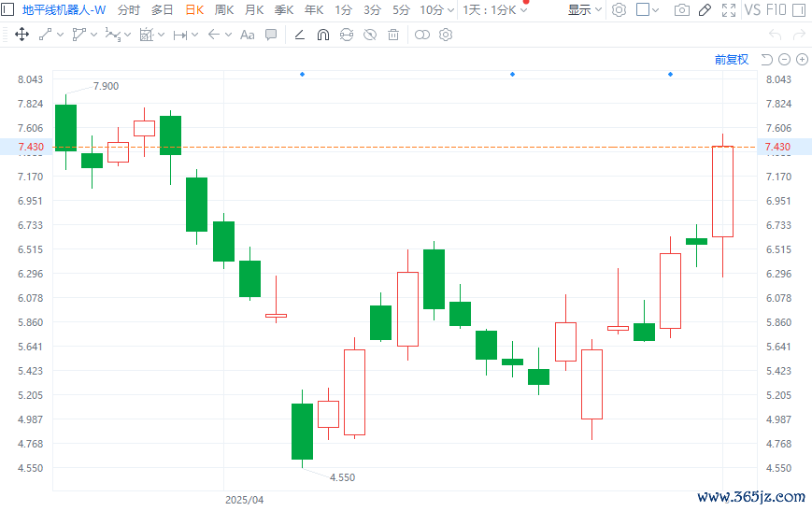This screenshot has height=511, width=812.
Task: Select the text annotation Aa tool
Action: (247, 35)
